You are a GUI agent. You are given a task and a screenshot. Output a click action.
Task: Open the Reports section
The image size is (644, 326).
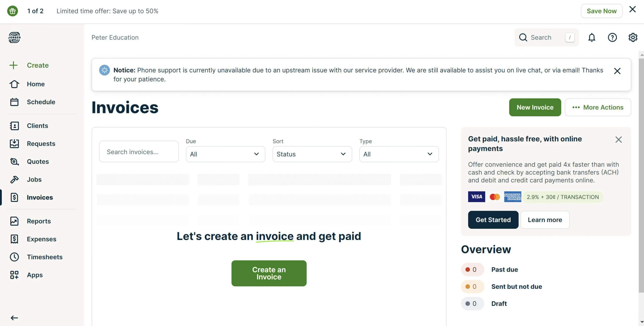pos(38,221)
